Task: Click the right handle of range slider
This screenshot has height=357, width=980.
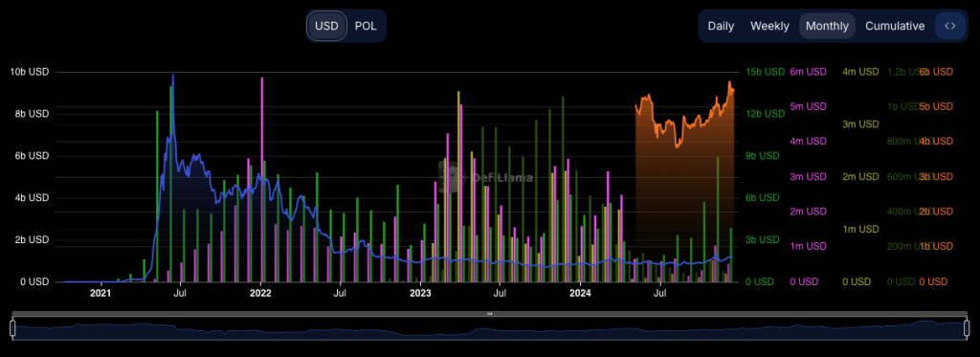Action: [x=968, y=327]
